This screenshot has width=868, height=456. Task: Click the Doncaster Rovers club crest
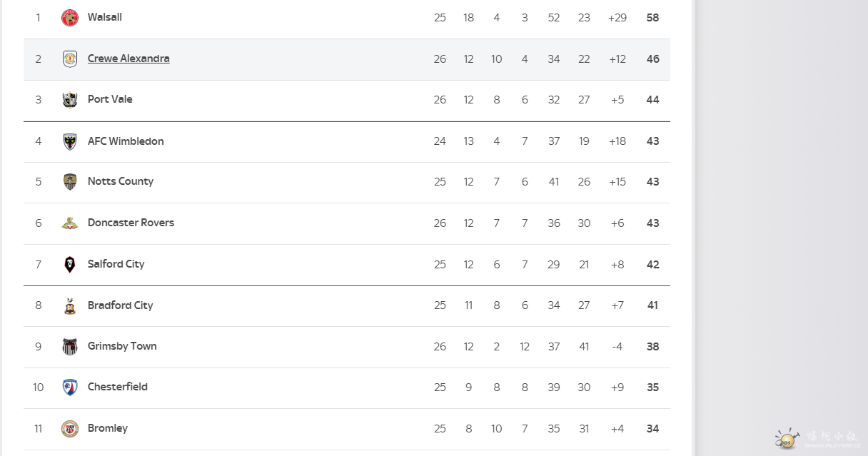pos(69,223)
